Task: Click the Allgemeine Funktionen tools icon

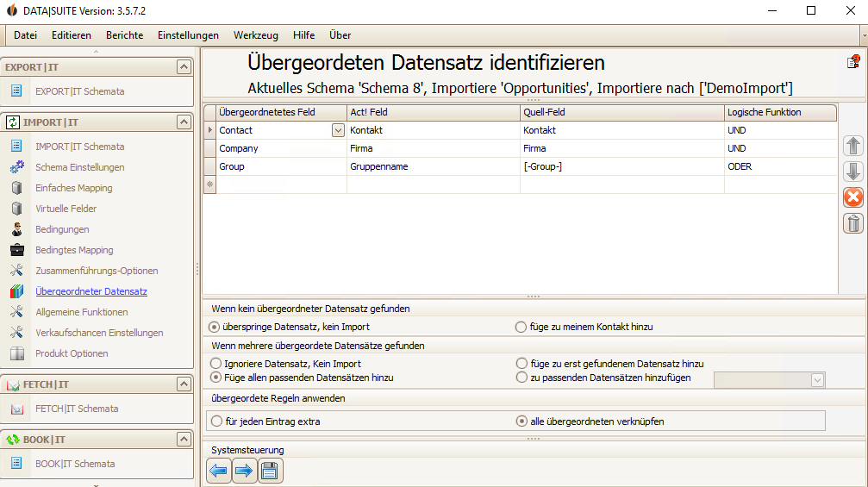Action: pyautogui.click(x=17, y=311)
